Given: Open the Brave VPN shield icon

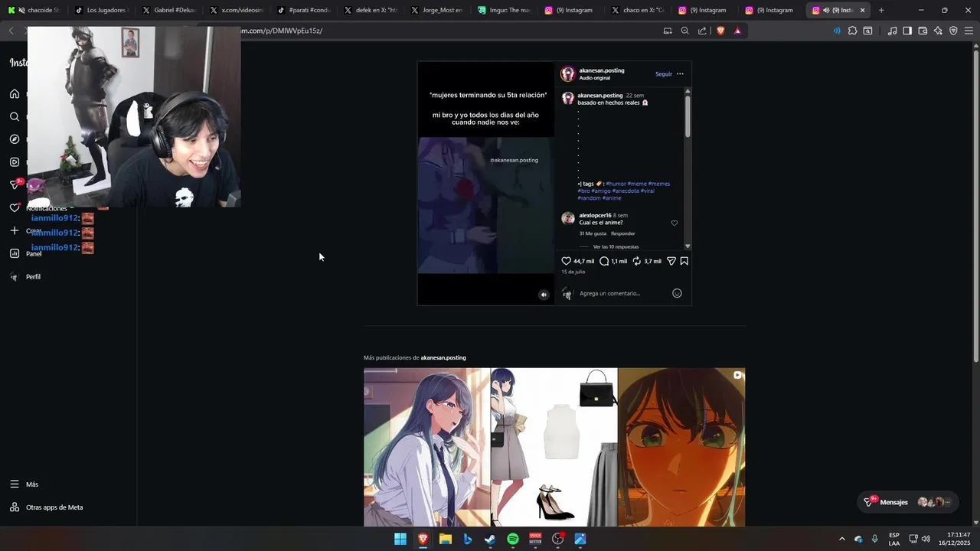Looking at the screenshot, I should click(x=953, y=31).
